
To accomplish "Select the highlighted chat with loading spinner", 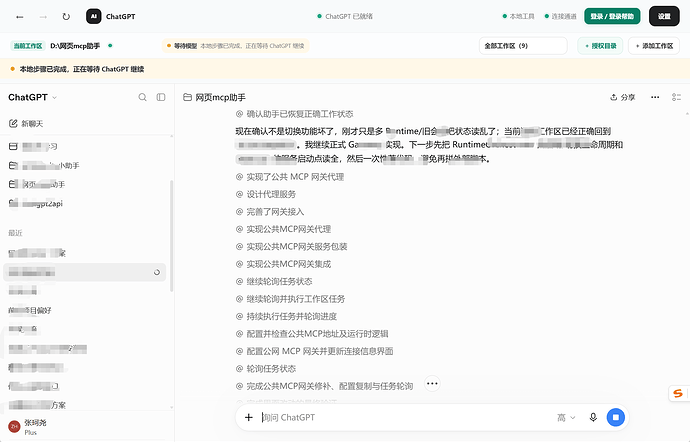I will coord(84,273).
